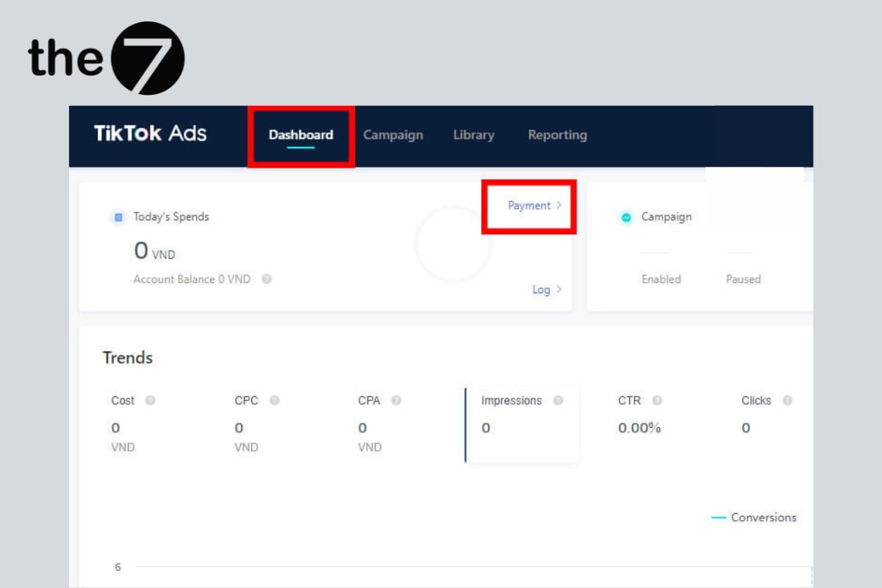Open the Library tab
This screenshot has height=588, width=882.
473,135
